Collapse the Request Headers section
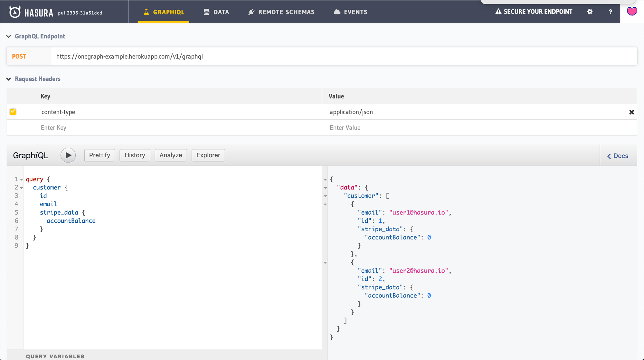The width and height of the screenshot is (644, 360). [x=9, y=79]
